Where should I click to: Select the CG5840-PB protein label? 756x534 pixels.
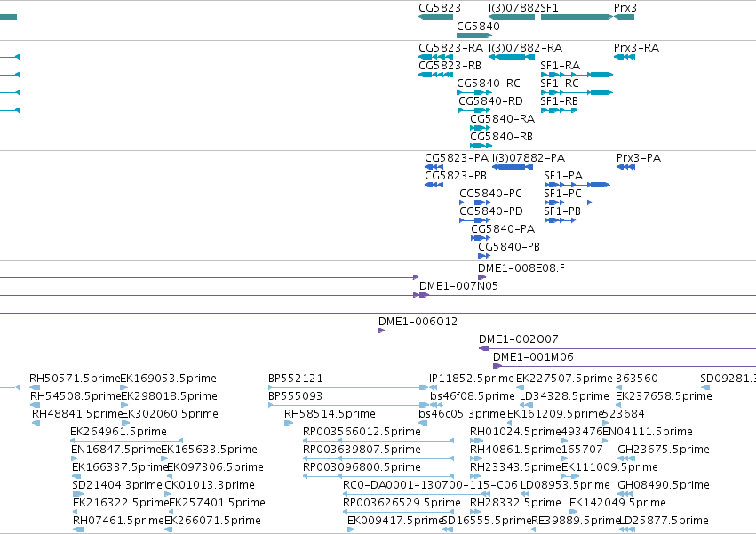click(509, 247)
